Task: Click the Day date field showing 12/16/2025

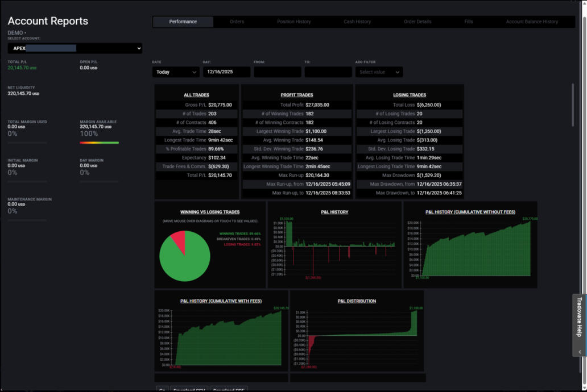Action: [x=226, y=72]
